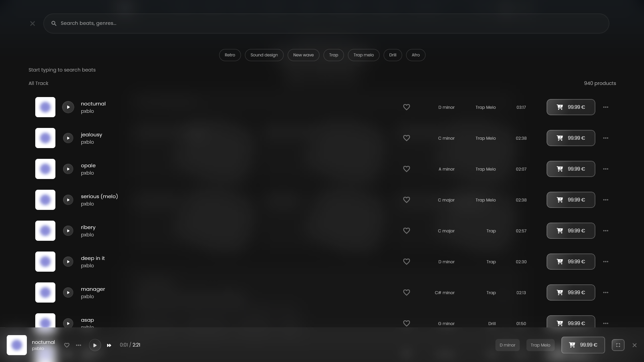Select the Trap genre chip
Image resolution: width=644 pixels, height=362 pixels.
click(334, 55)
